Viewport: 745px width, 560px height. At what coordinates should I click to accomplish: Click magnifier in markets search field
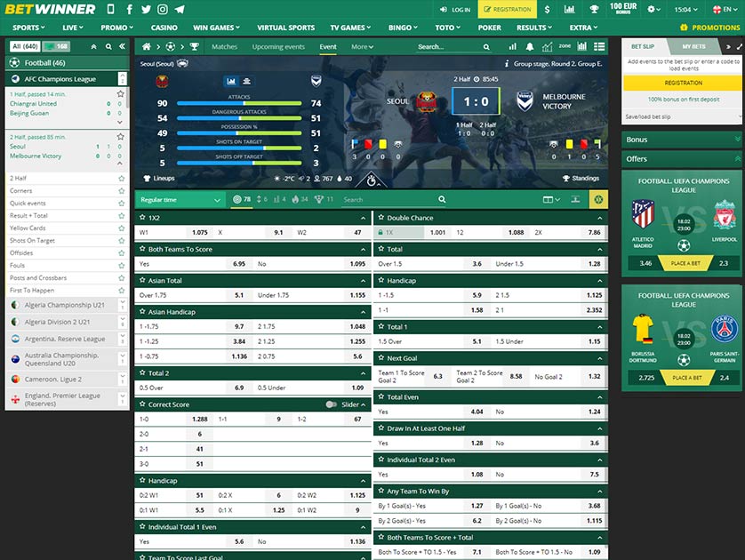[x=442, y=199]
